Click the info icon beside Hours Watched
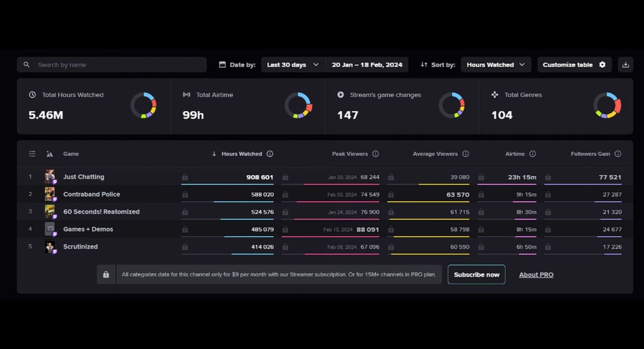 [270, 154]
